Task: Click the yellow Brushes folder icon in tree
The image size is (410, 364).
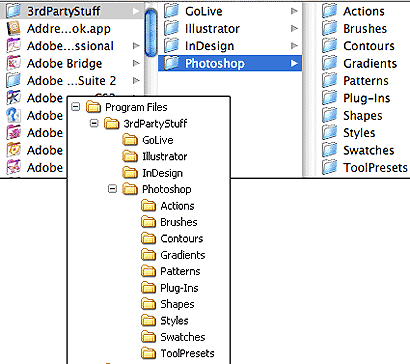Action: tap(148, 222)
